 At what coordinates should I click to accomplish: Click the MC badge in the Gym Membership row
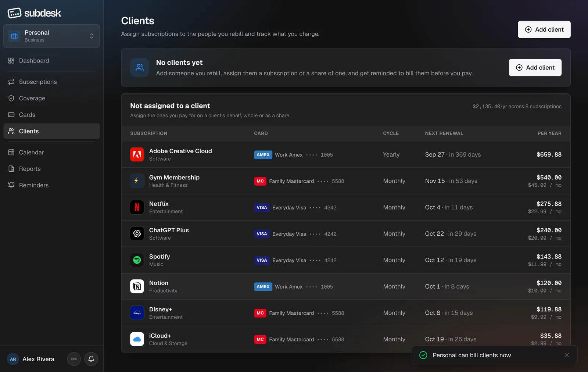(x=260, y=181)
